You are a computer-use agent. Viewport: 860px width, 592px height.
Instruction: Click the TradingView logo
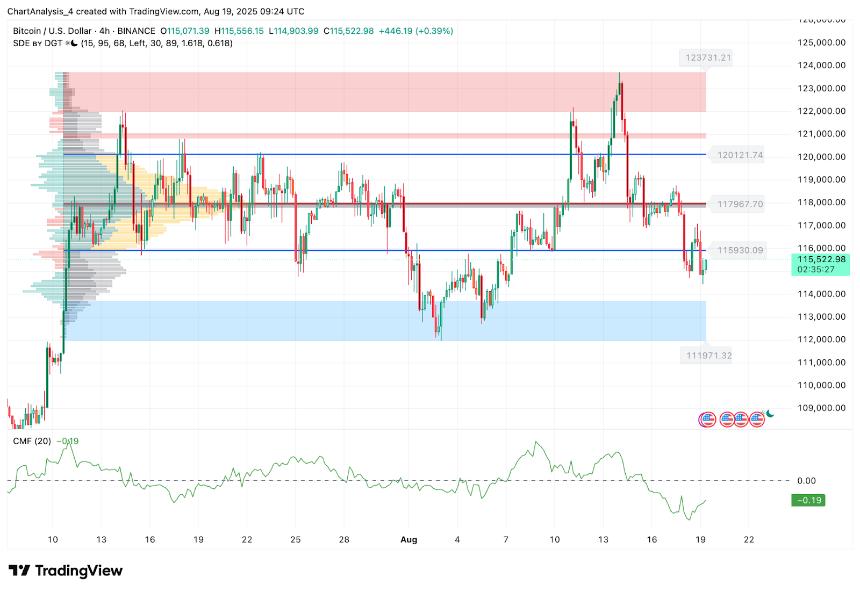[65, 570]
